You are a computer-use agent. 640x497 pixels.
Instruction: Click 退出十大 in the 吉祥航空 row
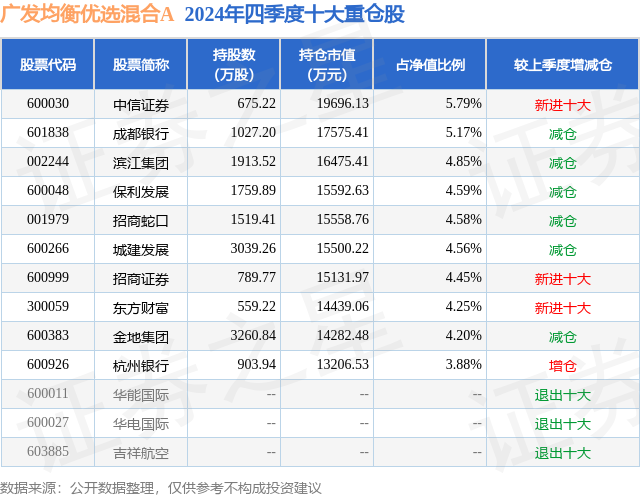point(563,453)
